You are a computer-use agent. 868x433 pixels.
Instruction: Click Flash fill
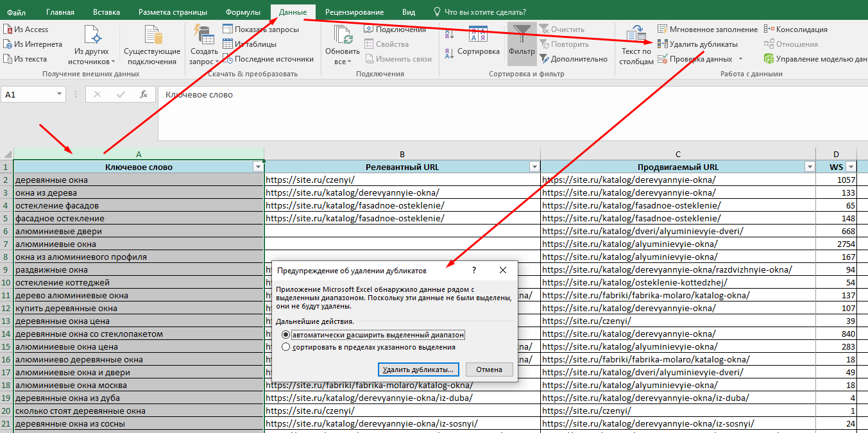click(707, 30)
